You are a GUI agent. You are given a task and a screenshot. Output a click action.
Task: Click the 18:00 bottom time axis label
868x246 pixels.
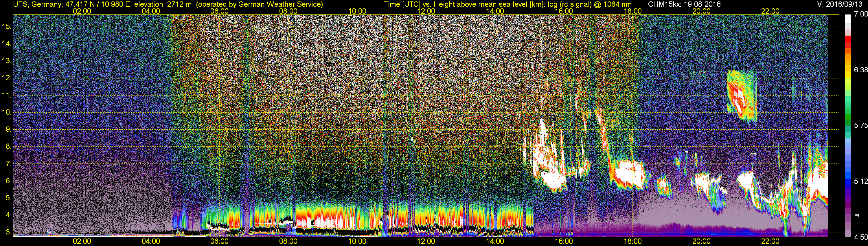(632, 241)
